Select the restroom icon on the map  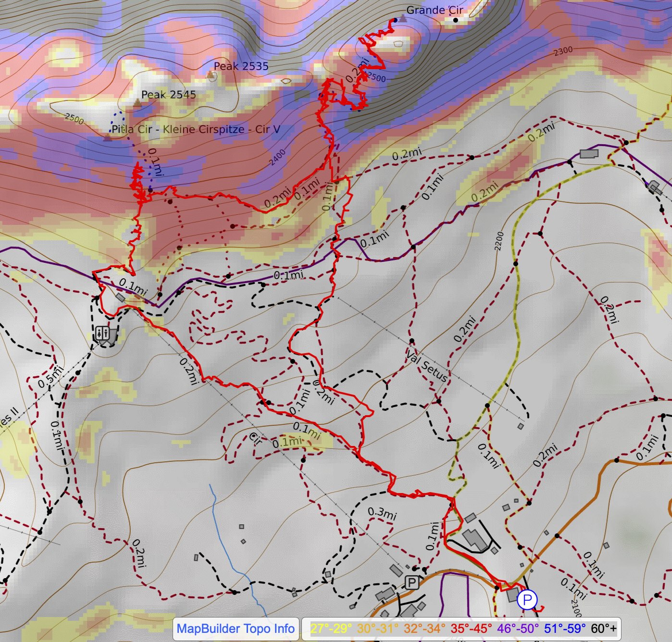102,333
